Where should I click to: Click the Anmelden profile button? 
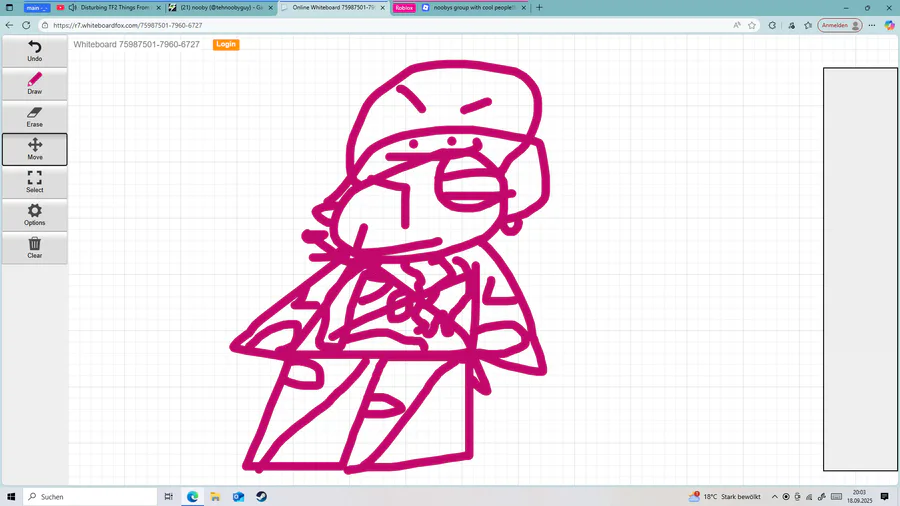(x=840, y=25)
